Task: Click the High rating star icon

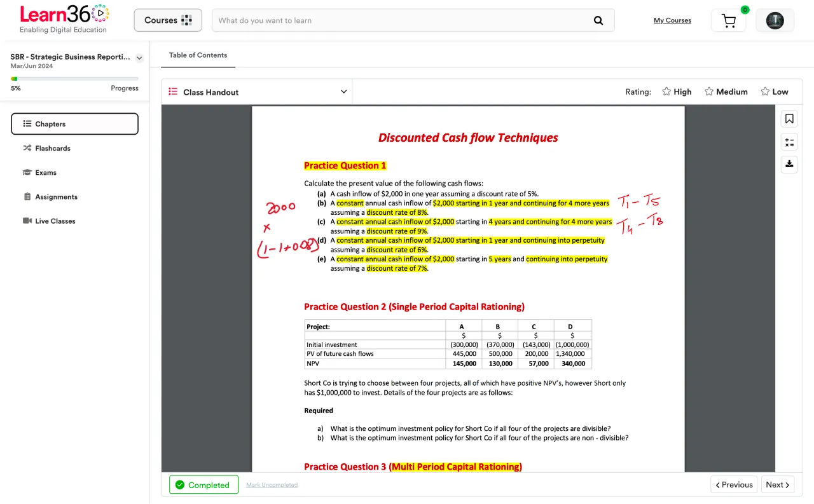Action: [x=666, y=92]
